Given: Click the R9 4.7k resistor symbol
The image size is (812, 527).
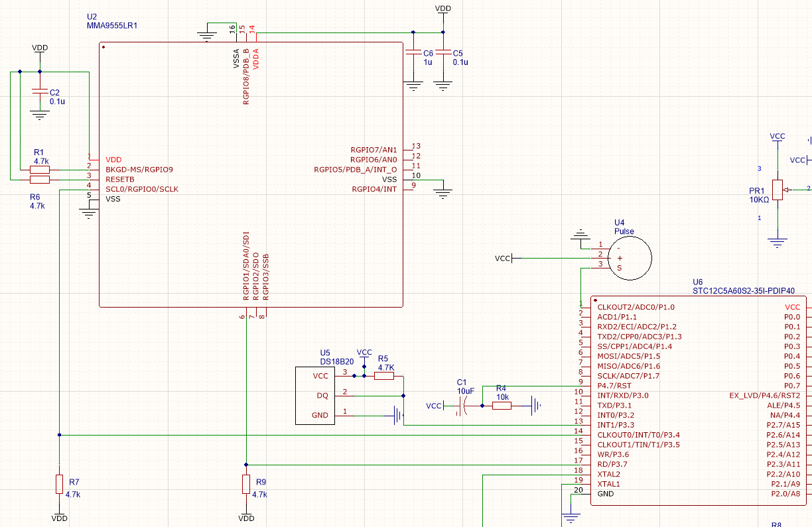Looking at the screenshot, I should tap(246, 484).
